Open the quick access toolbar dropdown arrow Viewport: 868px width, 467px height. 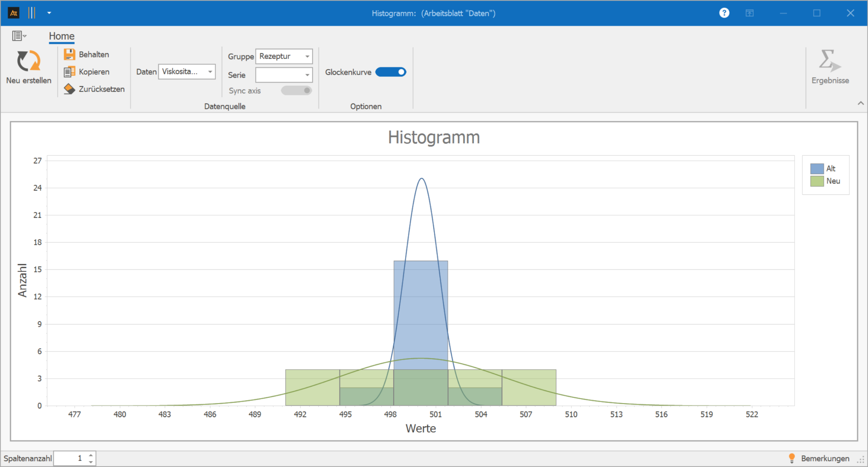(x=49, y=13)
